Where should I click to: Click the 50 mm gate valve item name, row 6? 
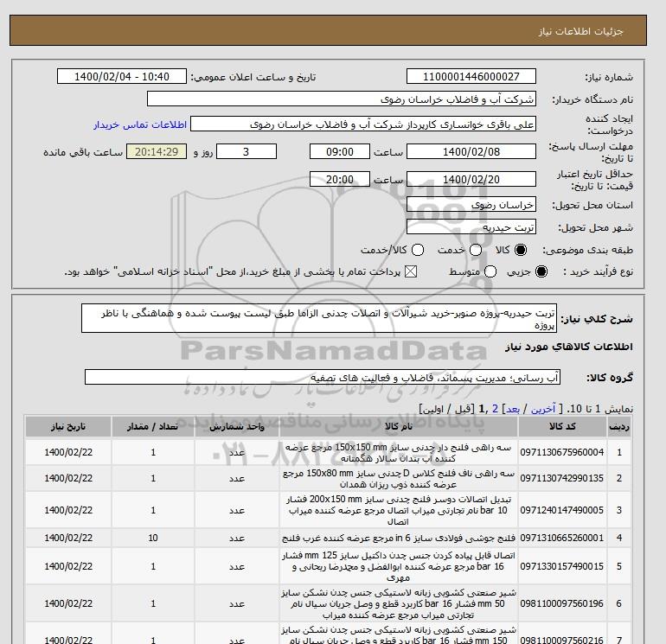coord(399,603)
